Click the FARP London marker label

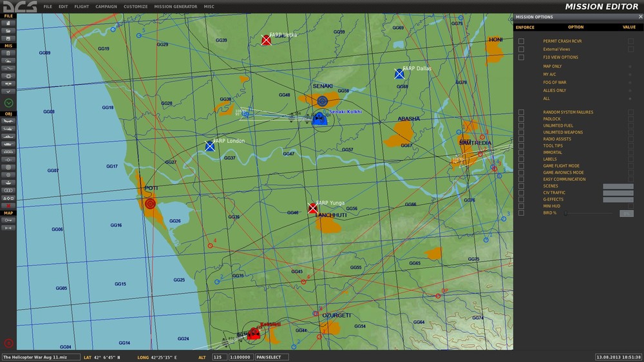tap(229, 140)
